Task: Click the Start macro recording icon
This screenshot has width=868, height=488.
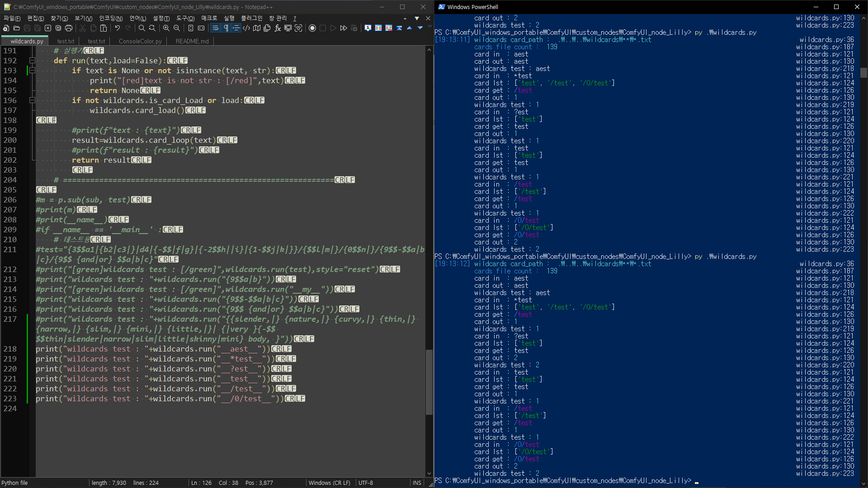Action: [x=312, y=28]
